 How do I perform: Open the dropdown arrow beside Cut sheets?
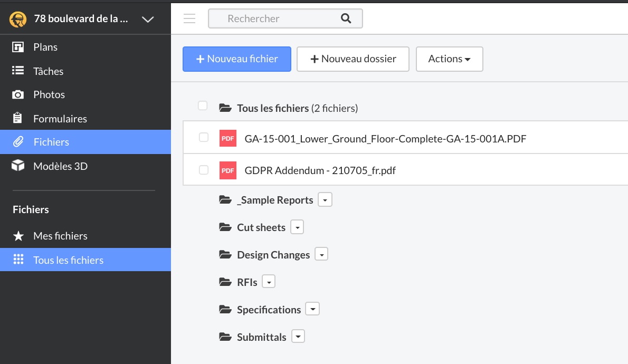coord(298,227)
